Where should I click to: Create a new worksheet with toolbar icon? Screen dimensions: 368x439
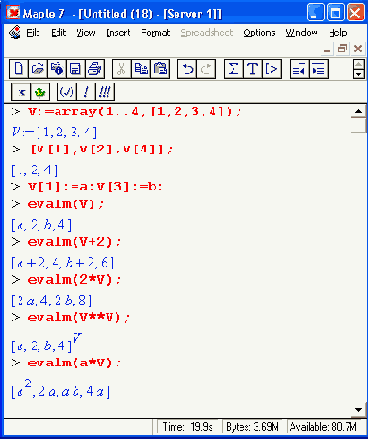(x=18, y=69)
